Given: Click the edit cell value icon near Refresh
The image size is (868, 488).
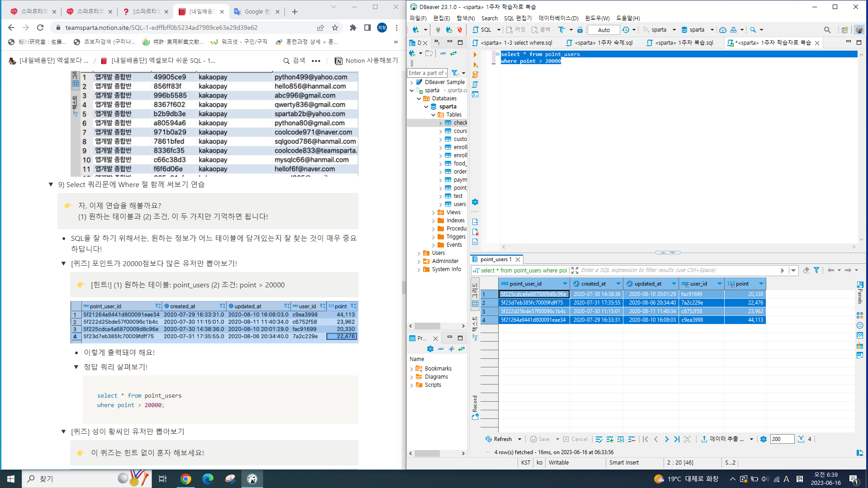Looking at the screenshot, I should (599, 439).
